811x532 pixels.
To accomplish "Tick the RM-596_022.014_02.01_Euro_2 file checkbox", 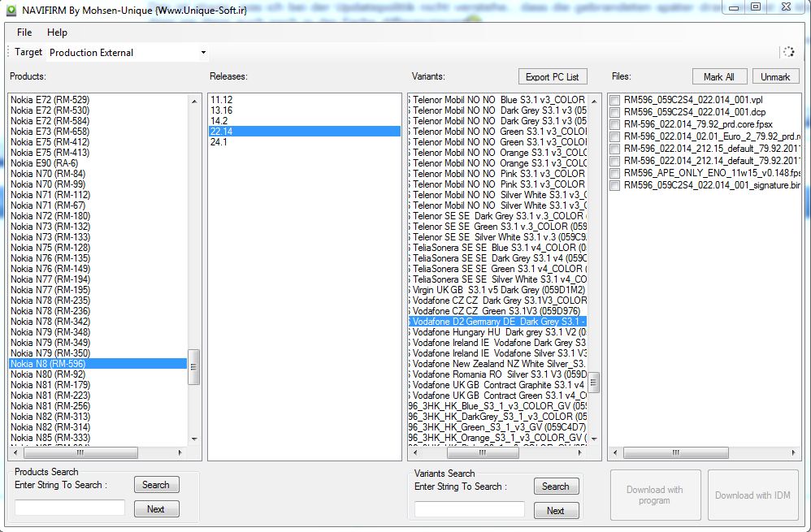I will (x=615, y=137).
